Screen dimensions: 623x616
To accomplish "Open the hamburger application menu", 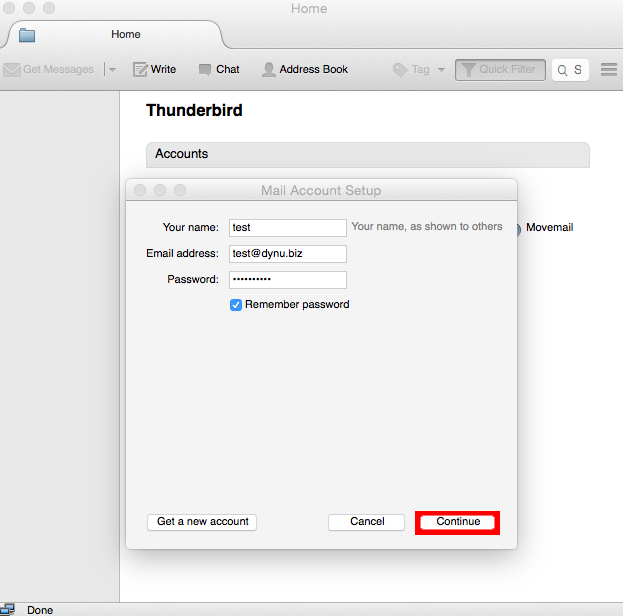I will click(x=609, y=70).
